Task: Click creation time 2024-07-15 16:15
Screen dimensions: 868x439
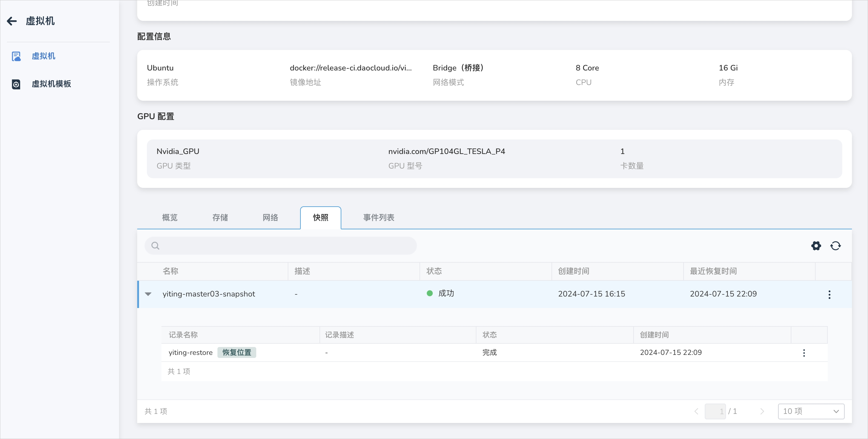Action: 591,294
